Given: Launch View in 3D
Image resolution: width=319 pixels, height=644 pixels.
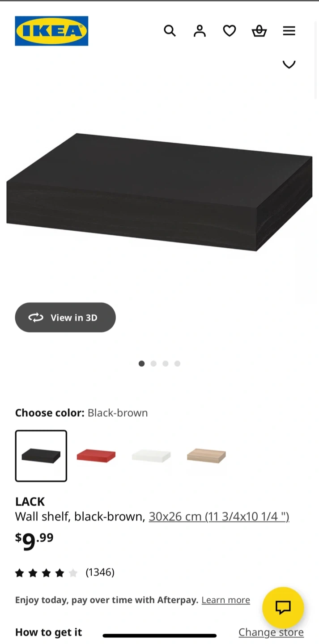Looking at the screenshot, I should [65, 318].
